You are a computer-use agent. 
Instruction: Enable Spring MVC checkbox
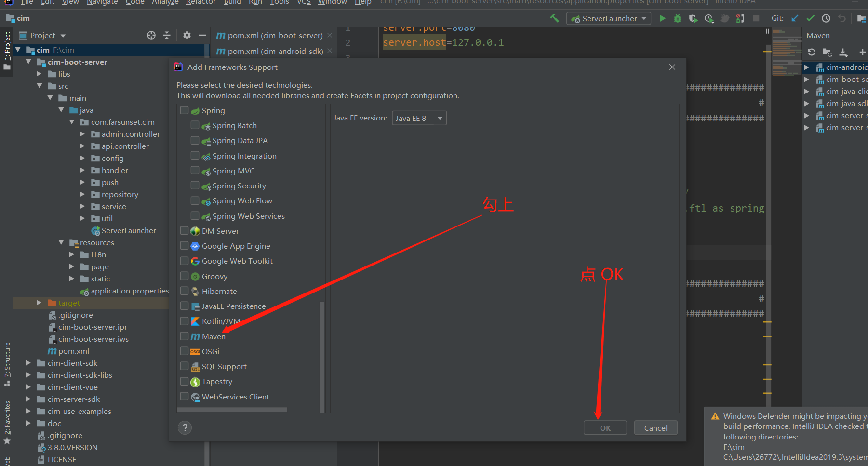(195, 170)
